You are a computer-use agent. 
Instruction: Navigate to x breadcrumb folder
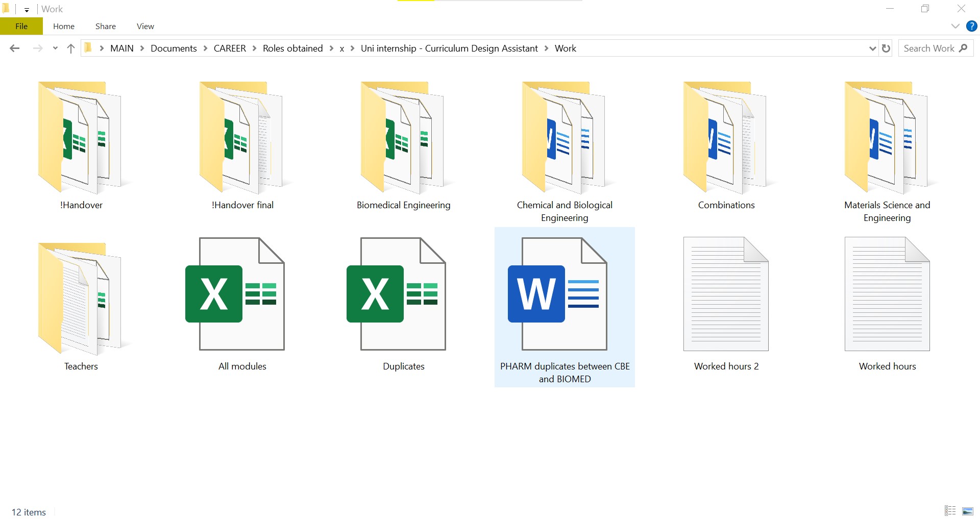pyautogui.click(x=342, y=48)
